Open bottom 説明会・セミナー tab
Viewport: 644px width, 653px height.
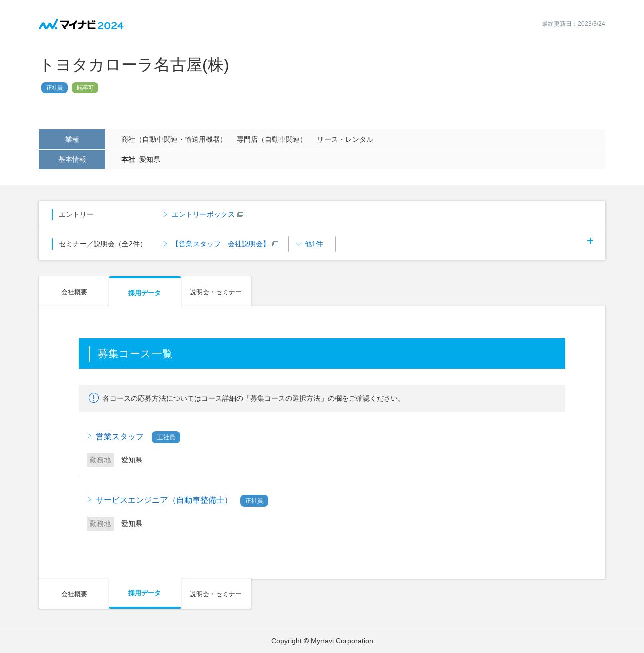coord(216,594)
